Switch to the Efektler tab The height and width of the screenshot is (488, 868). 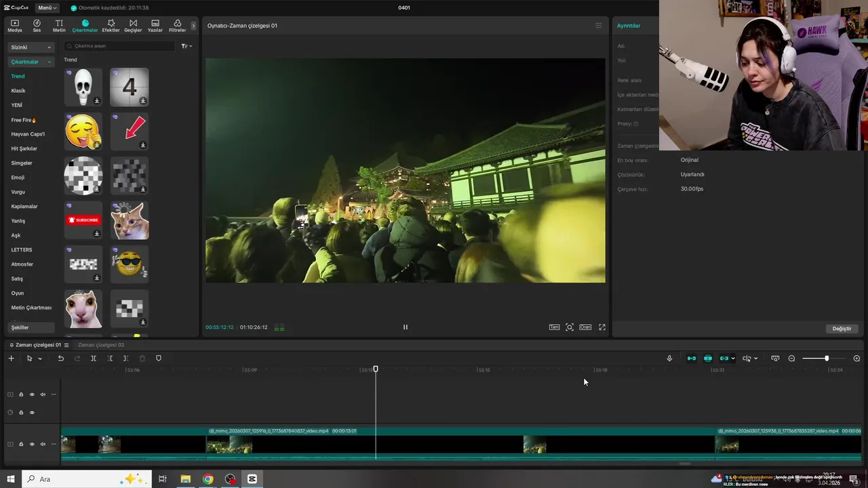[x=111, y=26]
